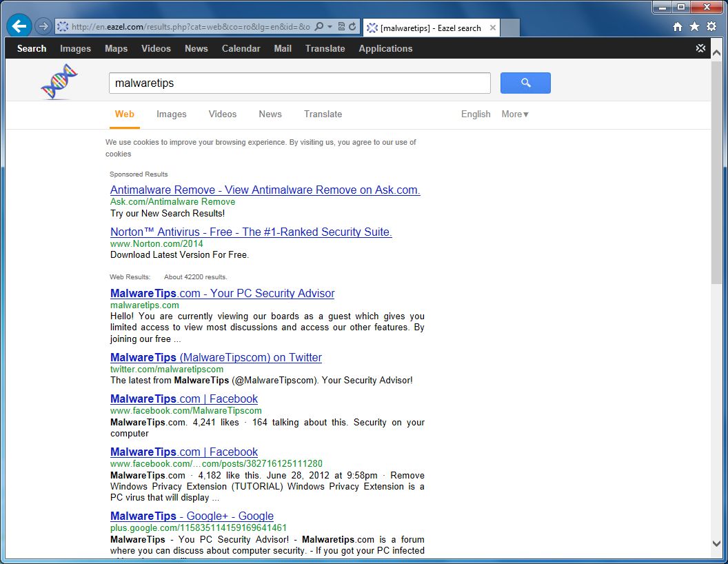This screenshot has height=564, width=728.
Task: Click the plus.google.com green URL
Action: tap(199, 527)
